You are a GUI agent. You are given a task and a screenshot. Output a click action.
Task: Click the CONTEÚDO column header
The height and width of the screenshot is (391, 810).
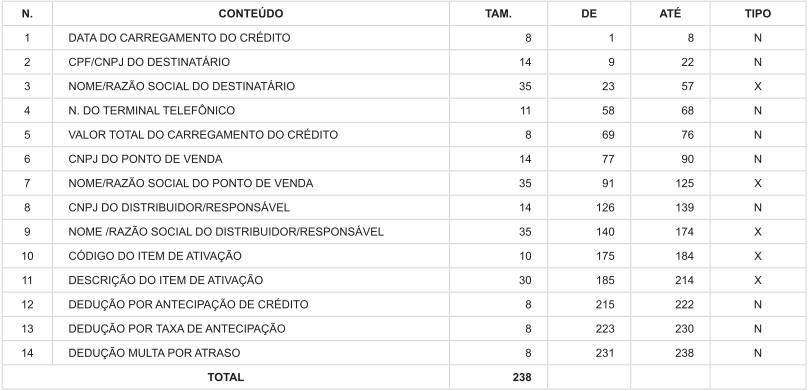coord(251,14)
